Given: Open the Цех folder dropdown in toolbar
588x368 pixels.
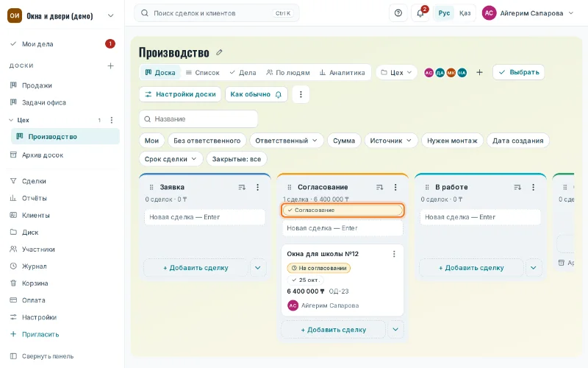Looking at the screenshot, I should coord(396,72).
